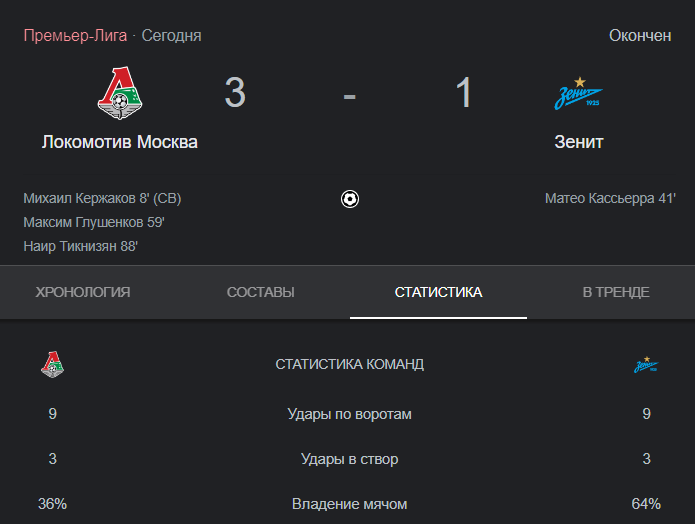Click the soccer ball goals icon

point(350,199)
